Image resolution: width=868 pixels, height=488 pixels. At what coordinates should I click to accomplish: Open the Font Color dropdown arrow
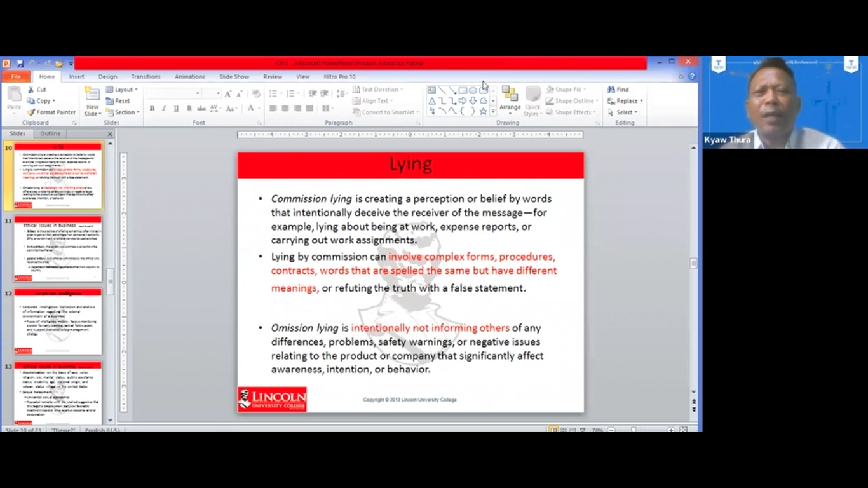(x=259, y=109)
